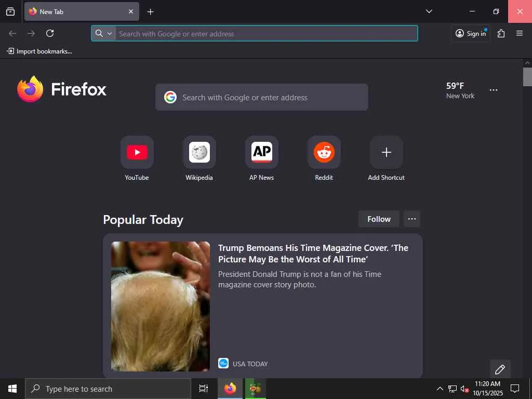This screenshot has height=399, width=532.
Task: Reload the current page
Action: click(50, 33)
